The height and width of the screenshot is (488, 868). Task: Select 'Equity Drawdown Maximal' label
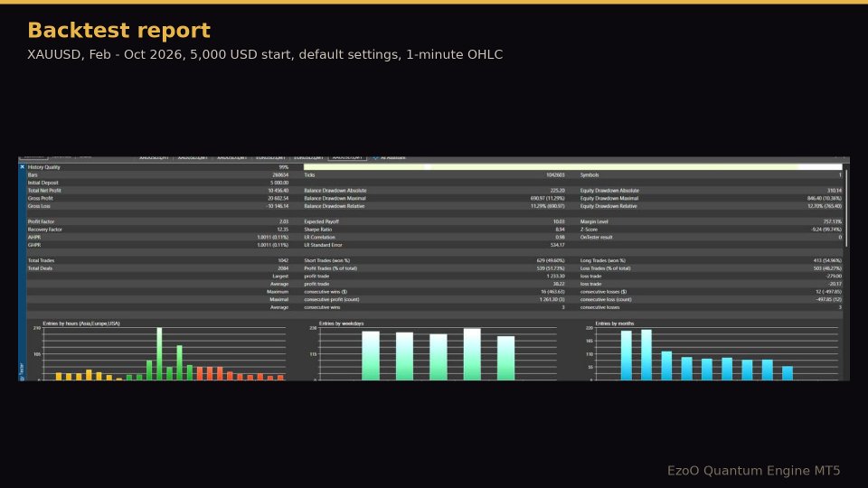[609, 198]
